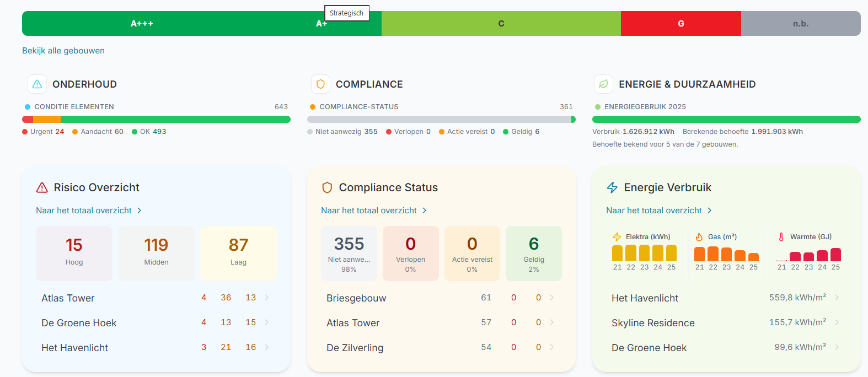Image resolution: width=868 pixels, height=377 pixels.
Task: Click the Geldig 6 legend item
Action: pos(521,132)
